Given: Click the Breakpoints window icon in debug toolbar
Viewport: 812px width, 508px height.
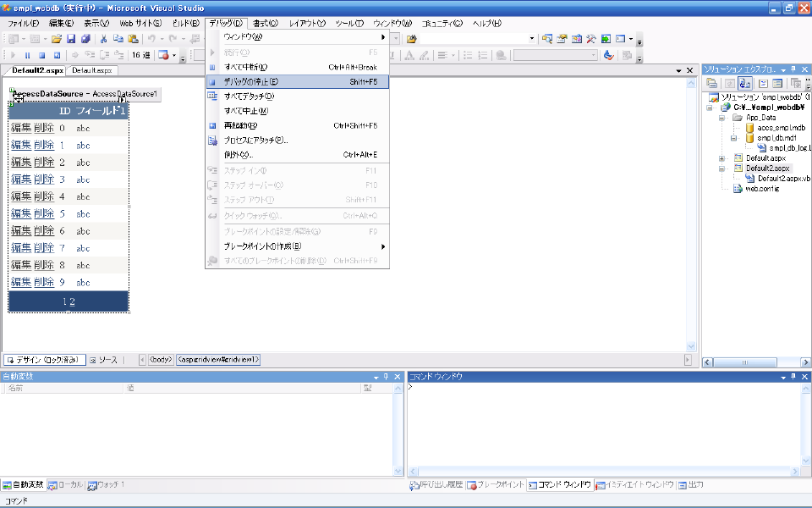Looking at the screenshot, I should click(163, 55).
